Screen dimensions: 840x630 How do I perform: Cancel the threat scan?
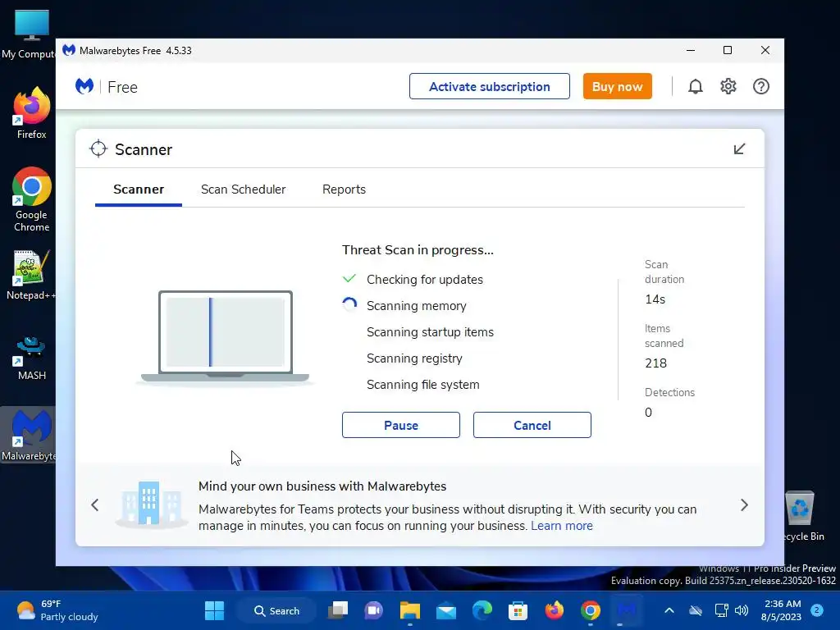(532, 425)
